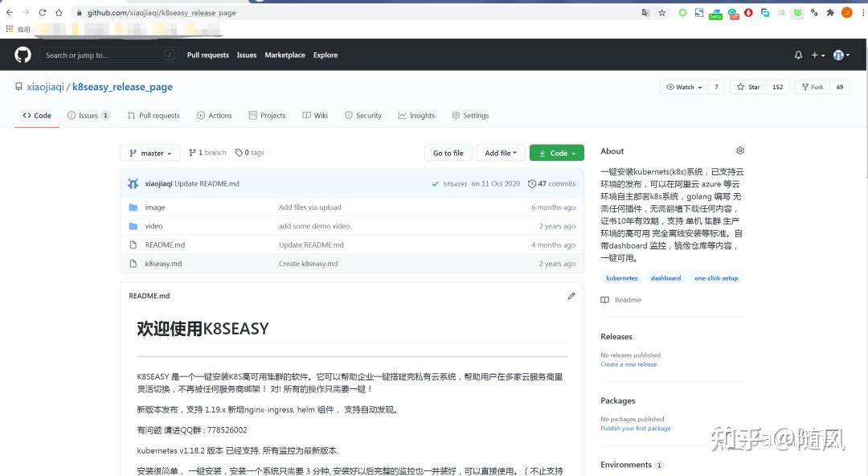Open the README.md file row
This screenshot has height=476, width=868.
(352, 245)
